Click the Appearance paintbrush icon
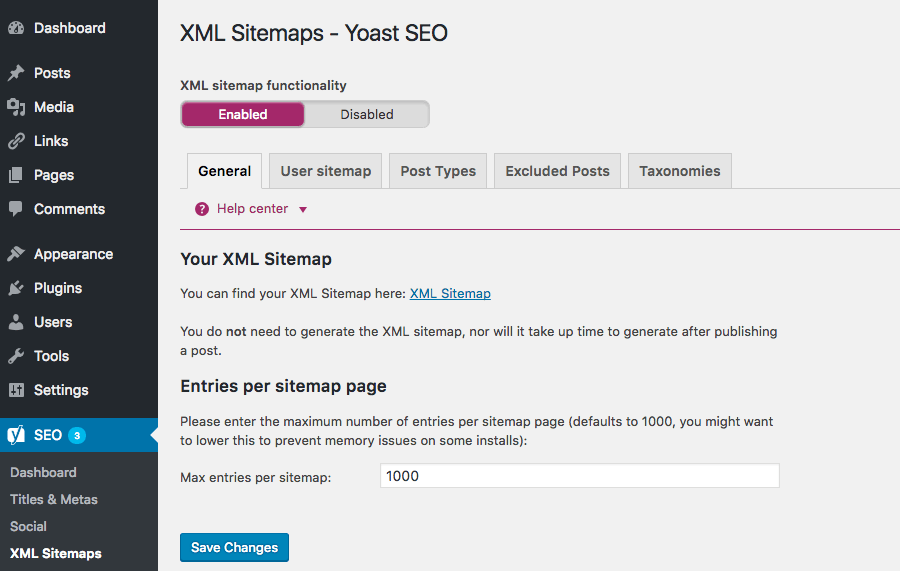Screen dimensions: 900x571 click(16, 254)
